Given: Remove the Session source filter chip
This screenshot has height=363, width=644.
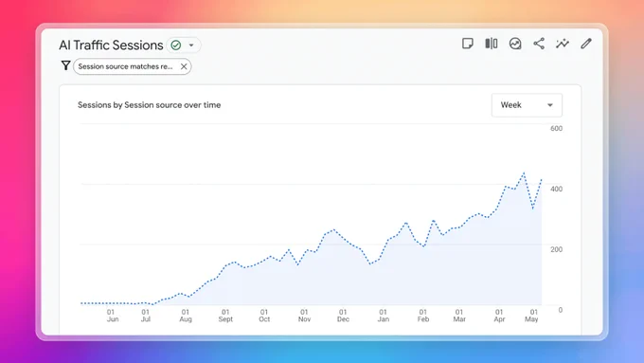Looking at the screenshot, I should 184,66.
